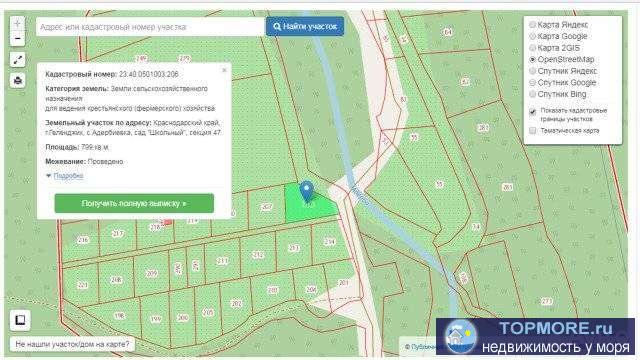Toggle show cadastral boundaries checkbox

tap(533, 111)
